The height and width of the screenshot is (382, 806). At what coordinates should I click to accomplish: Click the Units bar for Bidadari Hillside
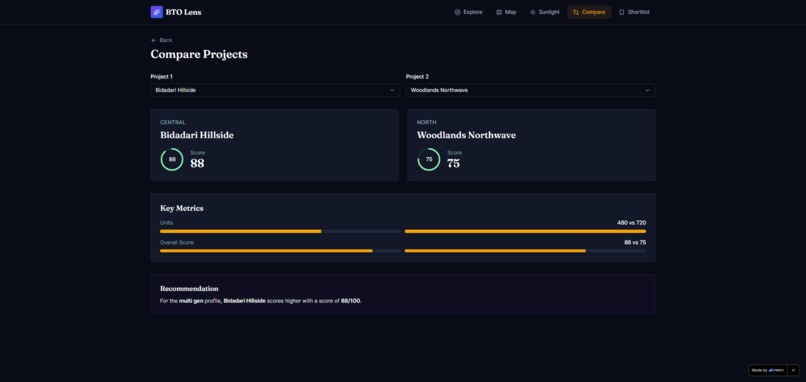[281, 231]
